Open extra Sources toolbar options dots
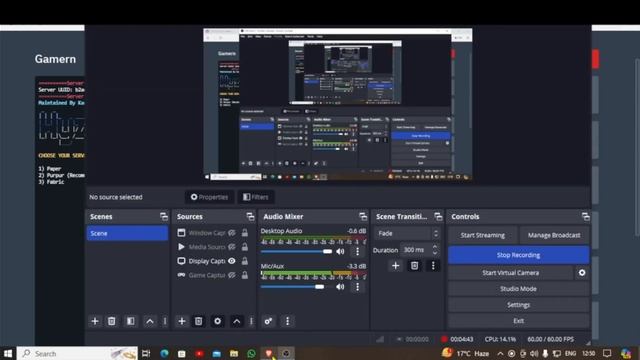The width and height of the screenshot is (640, 360). [251, 321]
